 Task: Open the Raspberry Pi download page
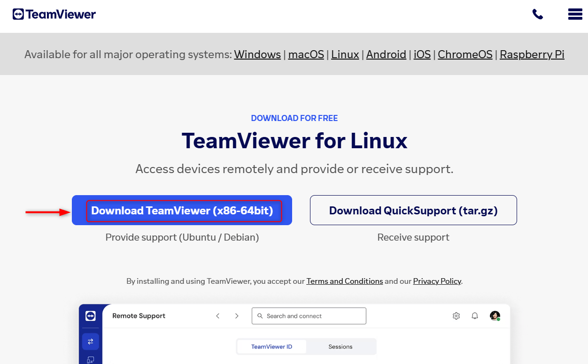(532, 54)
